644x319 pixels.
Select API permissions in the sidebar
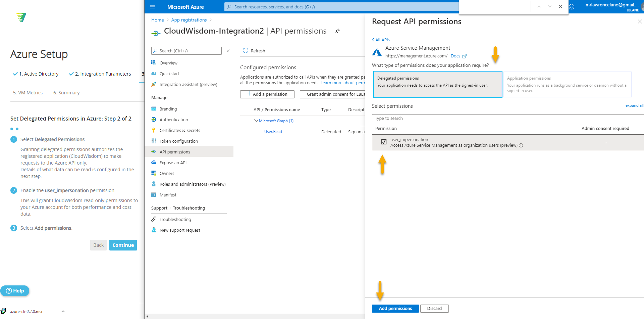tap(189, 152)
